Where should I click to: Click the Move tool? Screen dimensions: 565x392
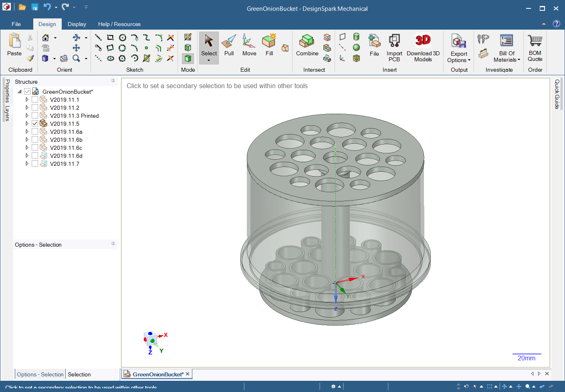(x=249, y=45)
